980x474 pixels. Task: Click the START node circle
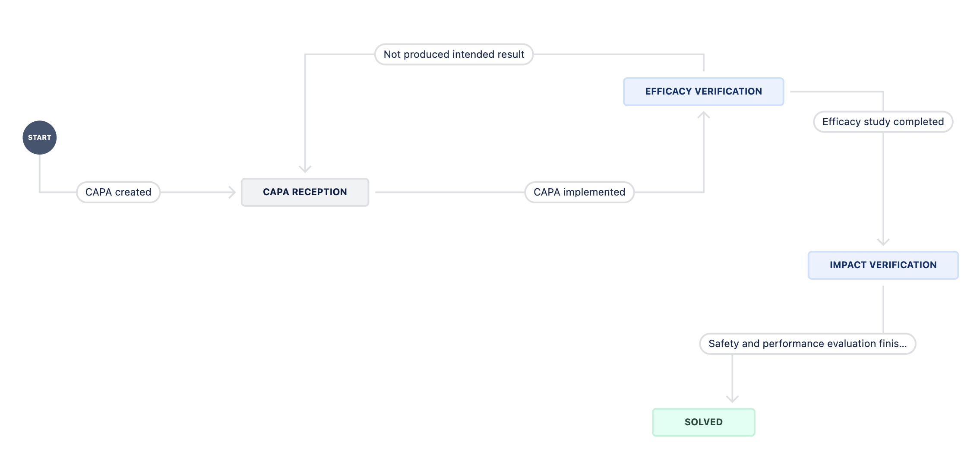[39, 137]
